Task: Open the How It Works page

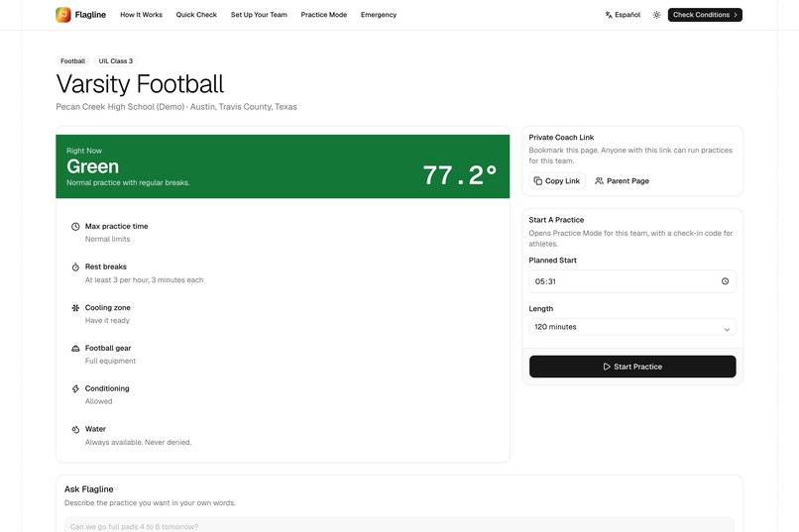Action: coord(141,15)
